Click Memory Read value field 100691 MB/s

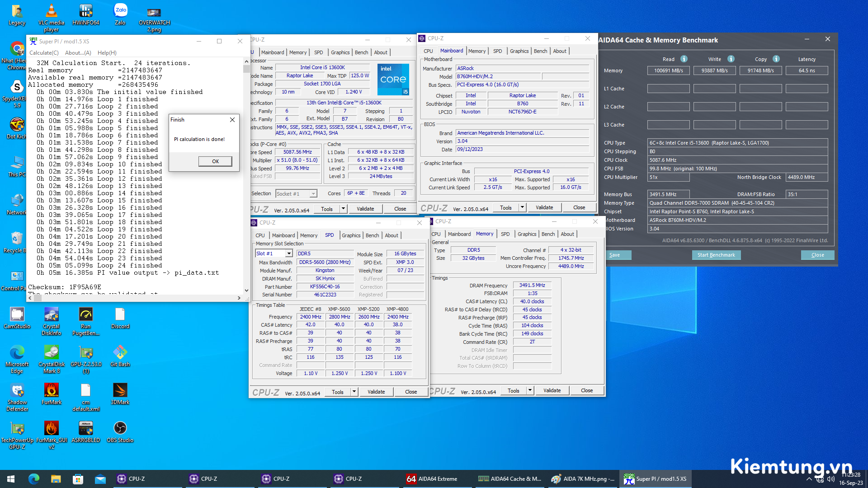coord(669,70)
